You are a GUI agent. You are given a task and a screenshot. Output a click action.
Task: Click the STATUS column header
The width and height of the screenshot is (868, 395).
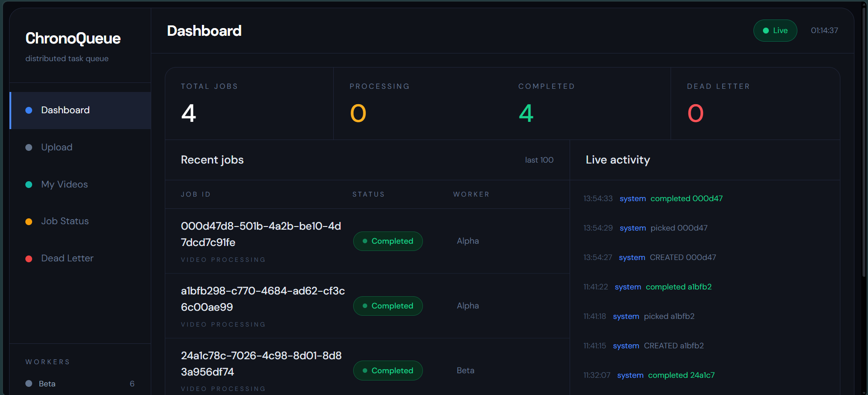click(369, 194)
